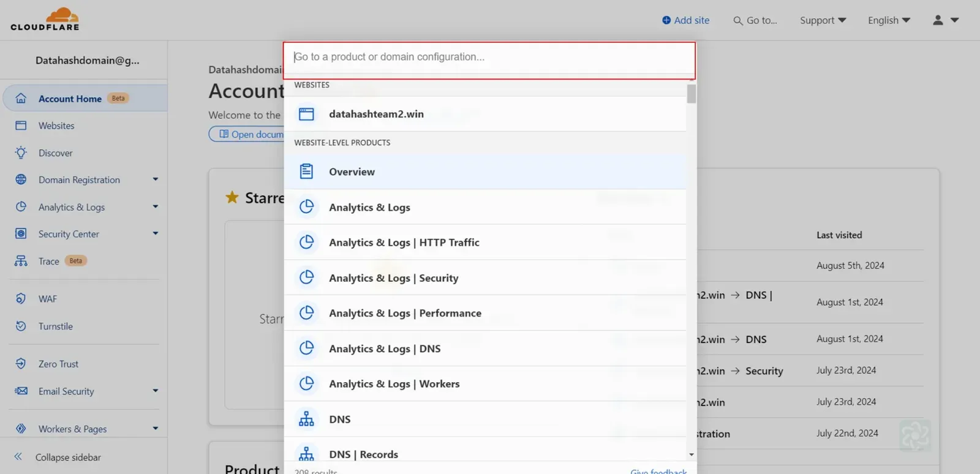The width and height of the screenshot is (980, 474).
Task: Click the WAF shield icon
Action: click(21, 298)
